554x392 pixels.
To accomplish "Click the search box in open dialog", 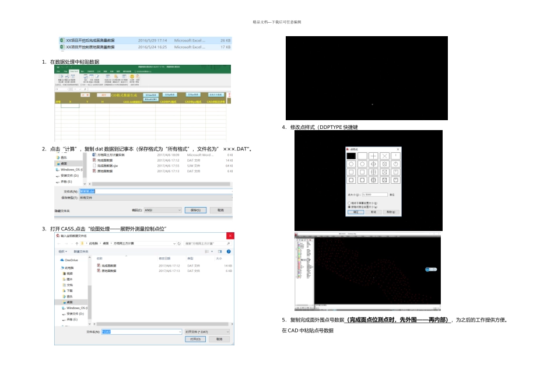I will coord(208,244).
